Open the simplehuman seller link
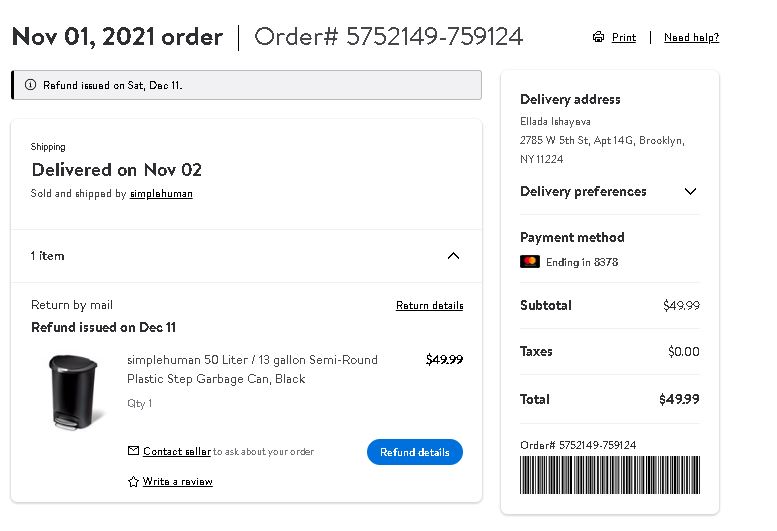This screenshot has width=777, height=531. 161,194
